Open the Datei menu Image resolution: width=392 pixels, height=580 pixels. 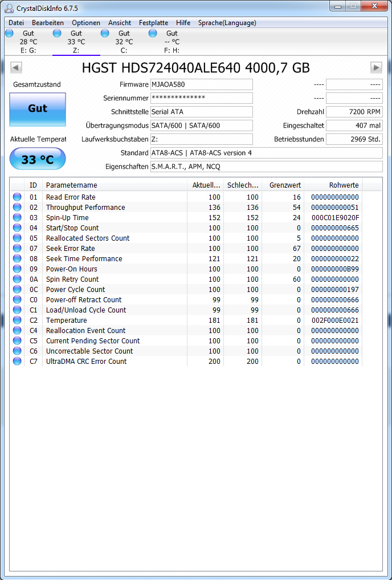point(16,23)
